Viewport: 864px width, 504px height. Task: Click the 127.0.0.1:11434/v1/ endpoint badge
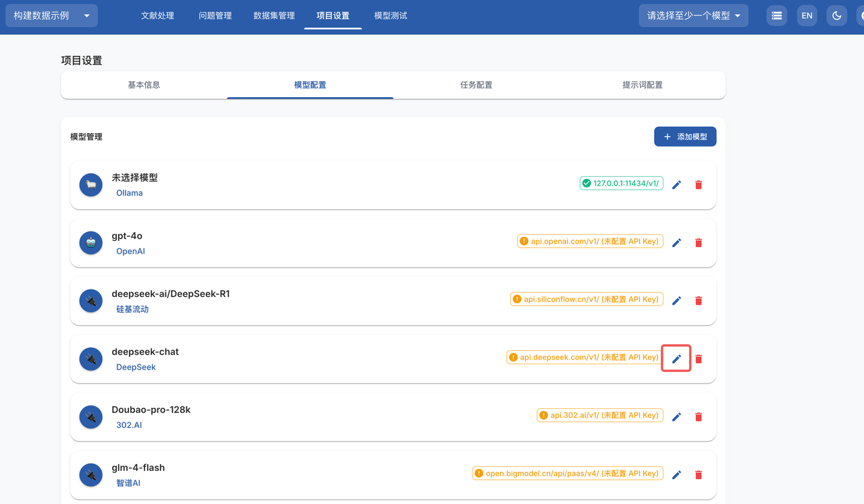coord(621,184)
